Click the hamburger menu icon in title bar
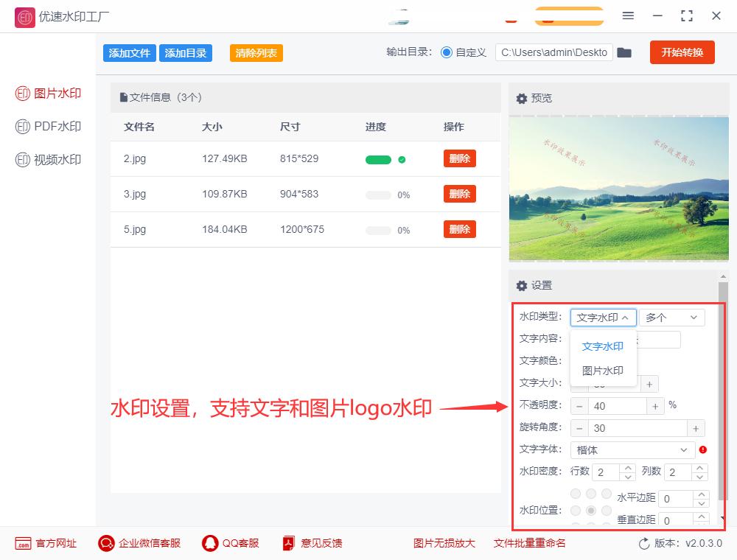This screenshot has width=737, height=560. tap(628, 15)
